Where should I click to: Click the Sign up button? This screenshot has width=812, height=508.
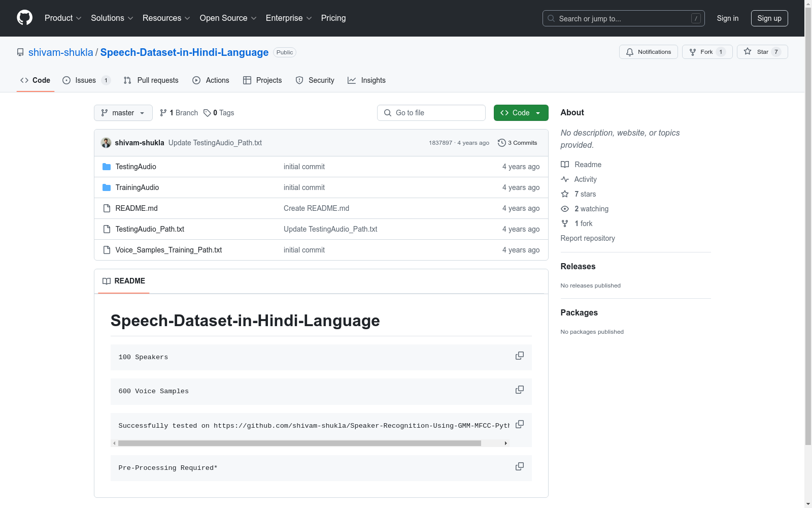point(769,18)
